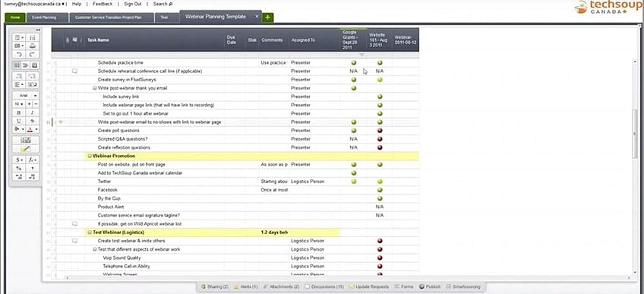This screenshot has width=644, height=294.
Task: Open the Publish panel
Action: pyautogui.click(x=430, y=286)
